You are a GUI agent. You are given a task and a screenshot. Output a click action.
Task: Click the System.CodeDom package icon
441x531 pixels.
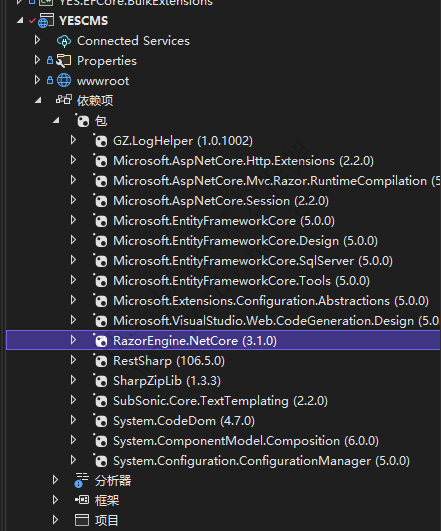click(x=101, y=420)
